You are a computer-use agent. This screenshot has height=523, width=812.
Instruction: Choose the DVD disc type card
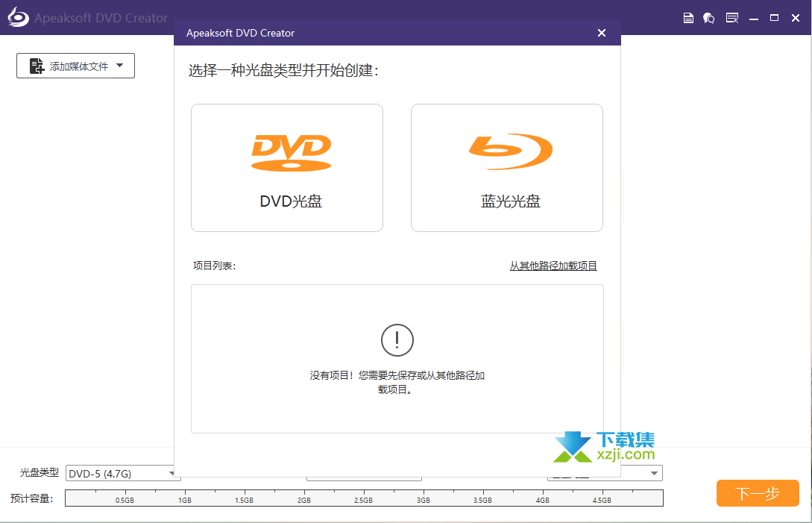[287, 168]
